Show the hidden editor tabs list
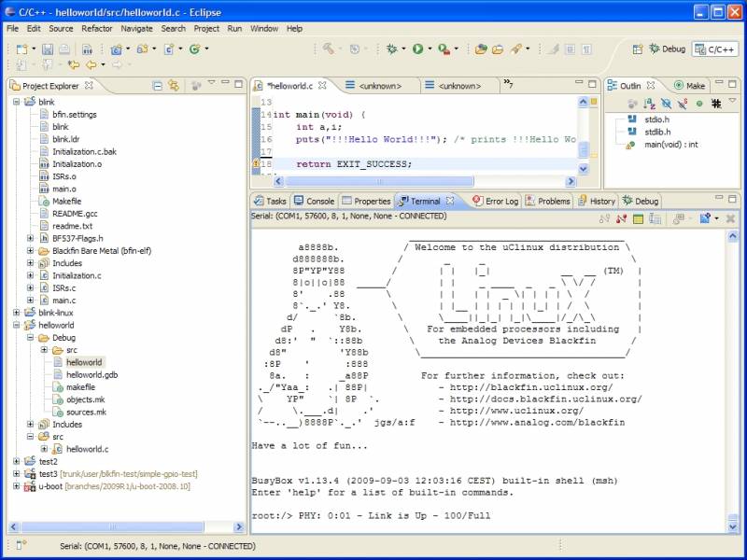Image resolution: width=747 pixels, height=560 pixels. [x=508, y=84]
